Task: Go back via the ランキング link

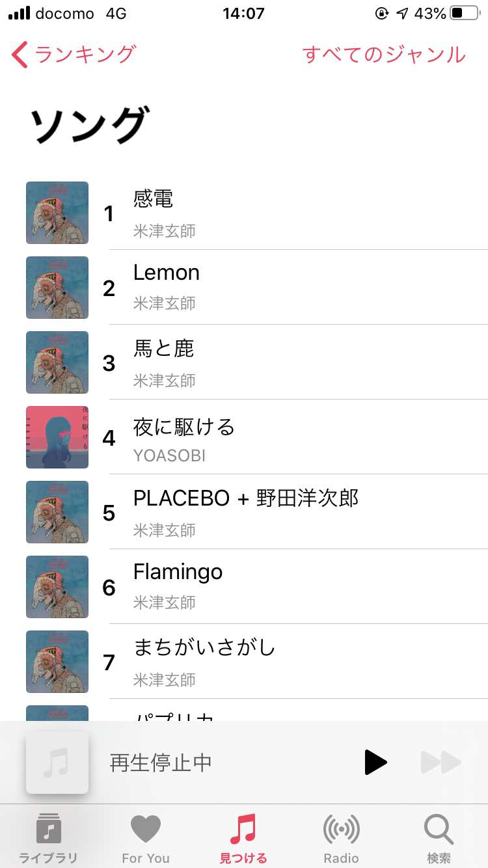Action: coord(85,55)
